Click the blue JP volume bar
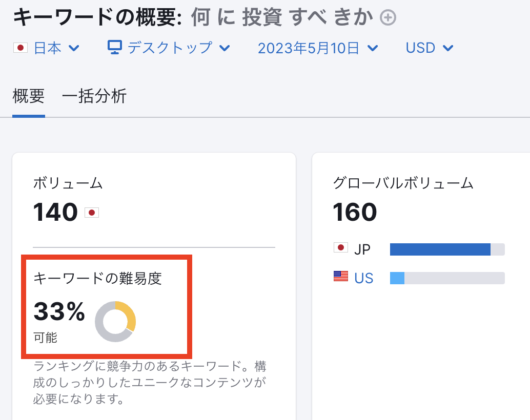Image resolution: width=530 pixels, height=420 pixels. click(440, 249)
